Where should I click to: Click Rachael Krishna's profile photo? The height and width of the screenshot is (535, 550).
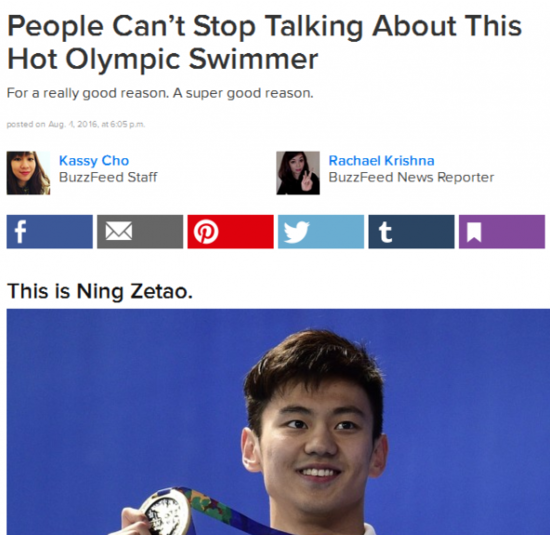click(x=298, y=173)
